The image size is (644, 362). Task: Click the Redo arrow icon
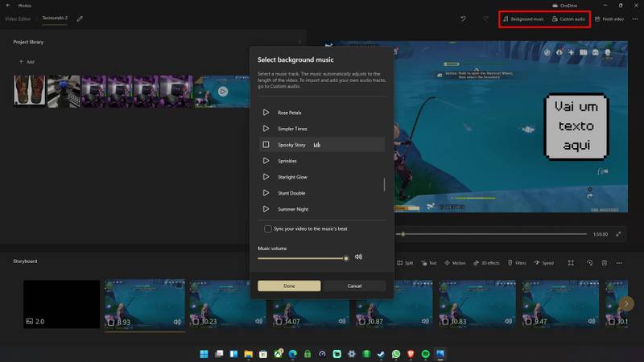point(486,19)
